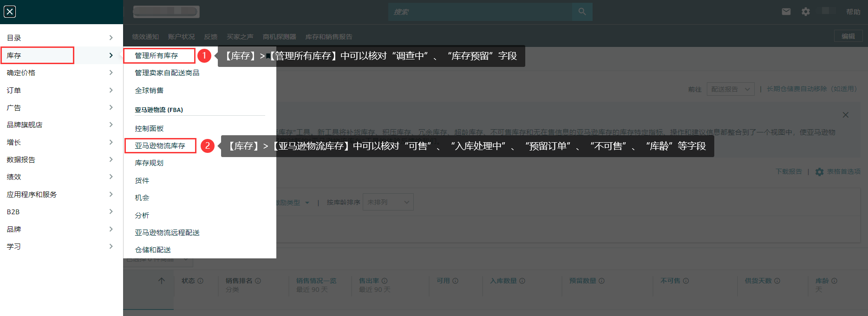Open the 配送报告 dropdown
This screenshot has height=316, width=868.
pyautogui.click(x=730, y=89)
